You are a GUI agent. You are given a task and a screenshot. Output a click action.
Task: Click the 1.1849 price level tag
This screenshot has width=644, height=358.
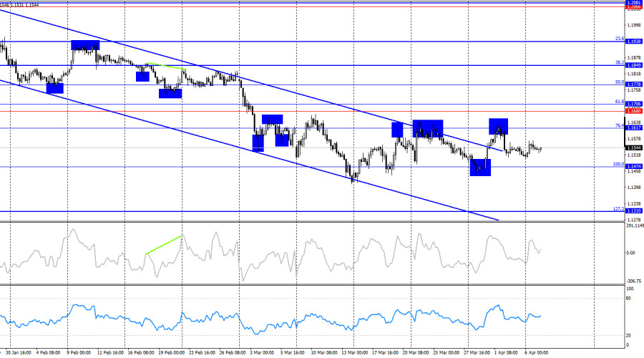(634, 65)
